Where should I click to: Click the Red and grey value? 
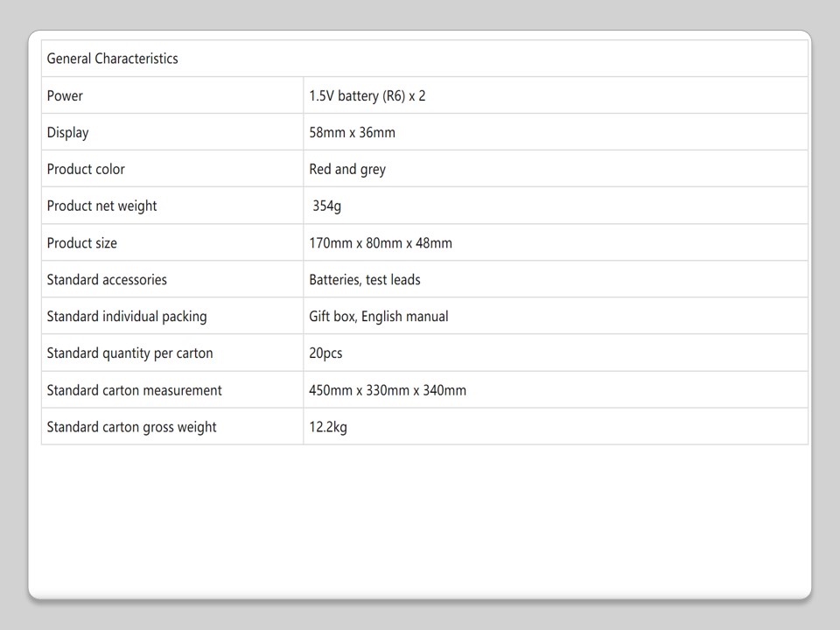click(x=346, y=170)
